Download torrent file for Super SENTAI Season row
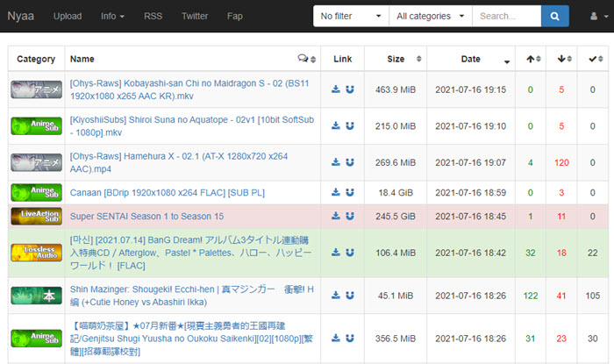Viewport: 614px width, 364px height. click(x=336, y=216)
